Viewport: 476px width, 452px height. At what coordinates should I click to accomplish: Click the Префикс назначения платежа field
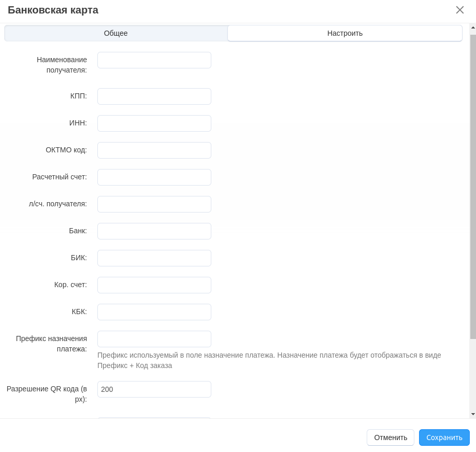point(154,339)
